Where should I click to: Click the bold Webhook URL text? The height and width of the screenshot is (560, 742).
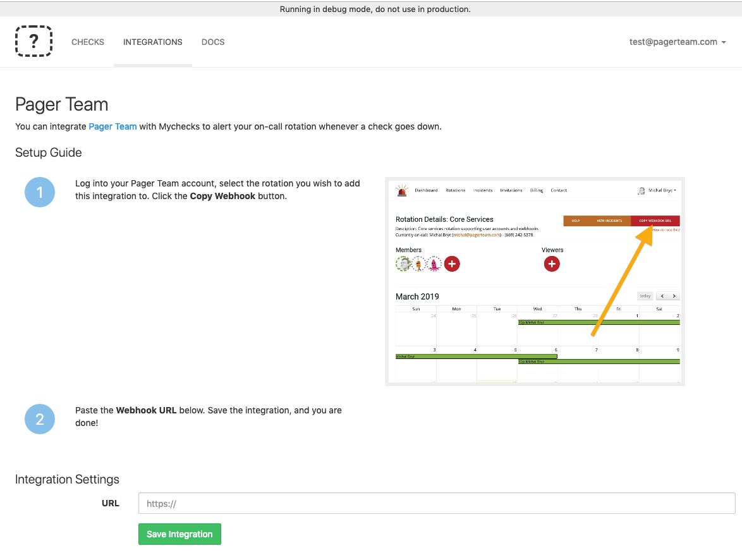tap(146, 410)
